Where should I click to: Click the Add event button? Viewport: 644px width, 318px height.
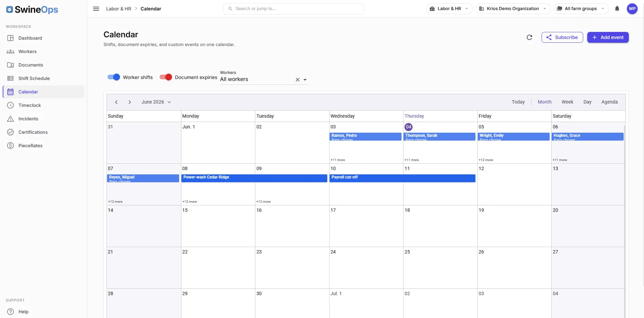[608, 37]
